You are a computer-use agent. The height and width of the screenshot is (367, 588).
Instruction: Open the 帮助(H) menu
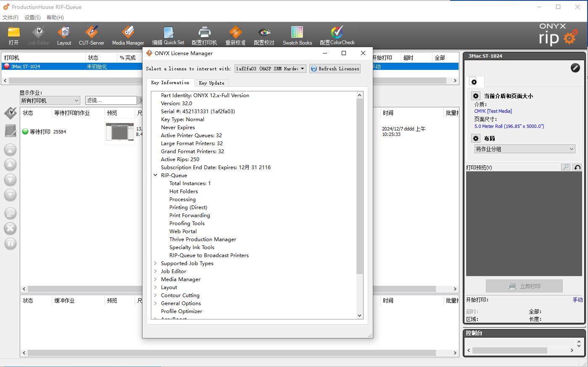tap(55, 17)
